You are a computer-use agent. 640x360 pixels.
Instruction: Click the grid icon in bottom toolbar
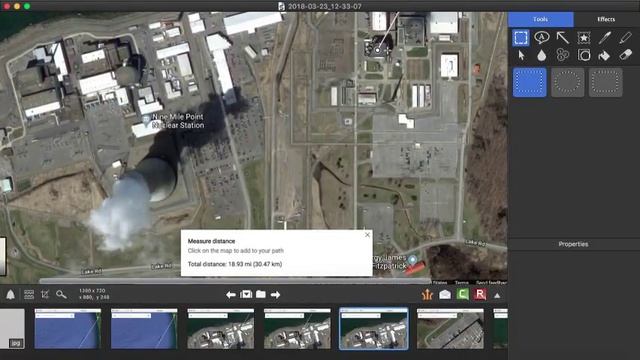coord(29,295)
